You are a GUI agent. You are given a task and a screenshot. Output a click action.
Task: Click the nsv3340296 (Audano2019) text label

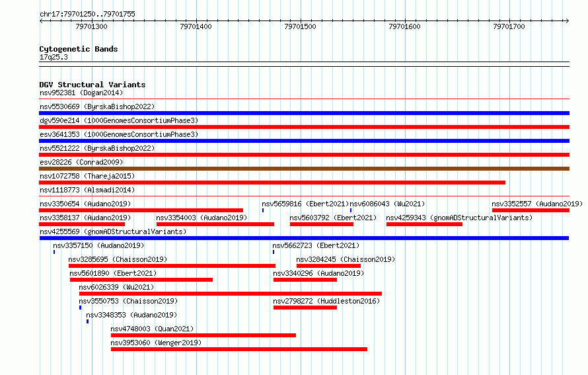pos(318,273)
